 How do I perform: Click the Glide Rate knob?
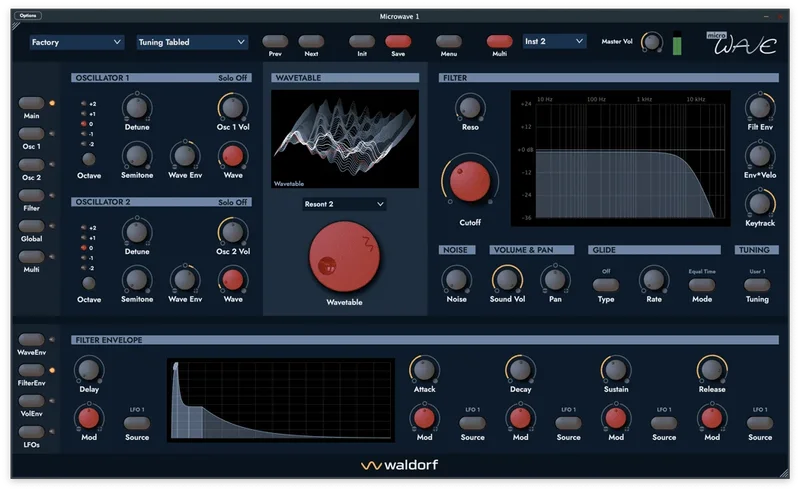[654, 280]
